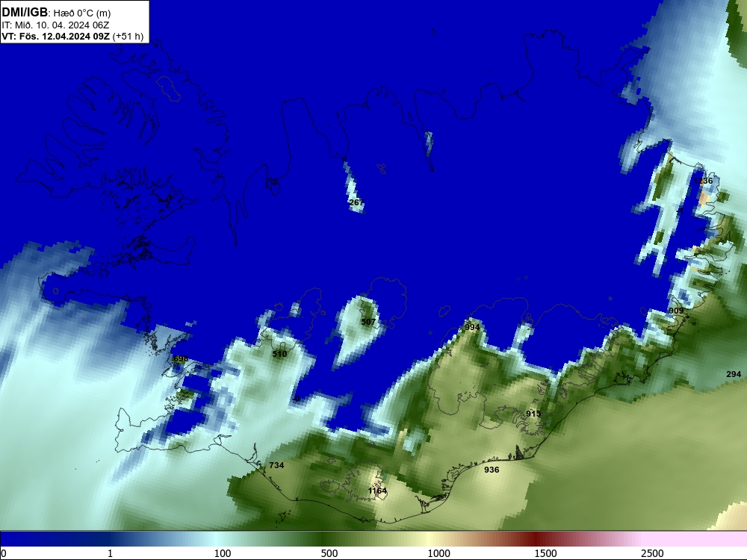Image resolution: width=747 pixels, height=560 pixels.
Task: Click the 915 height value on the map
Action: pyautogui.click(x=533, y=414)
